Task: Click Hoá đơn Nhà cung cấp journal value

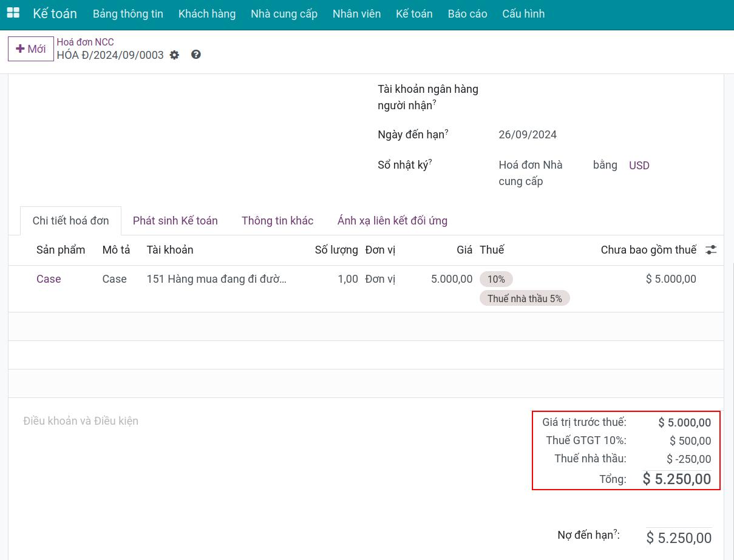Action: point(531,173)
